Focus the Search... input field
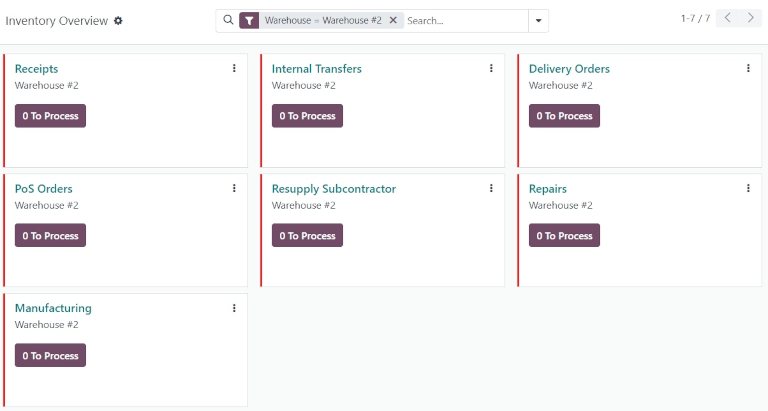768x411 pixels. [466, 21]
